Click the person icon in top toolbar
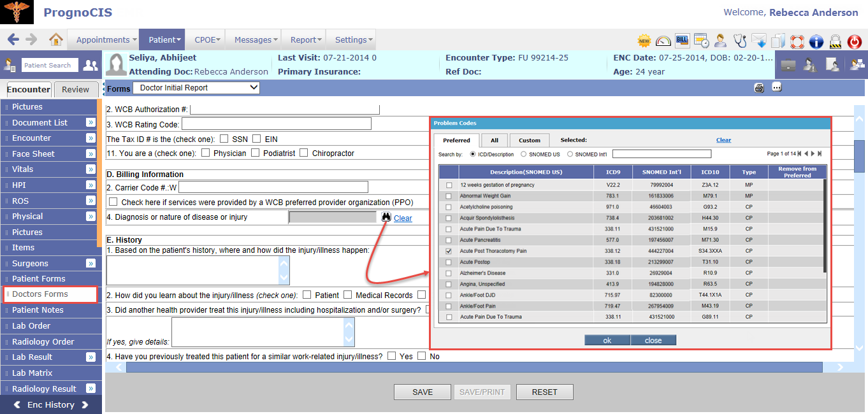 pyautogui.click(x=720, y=41)
